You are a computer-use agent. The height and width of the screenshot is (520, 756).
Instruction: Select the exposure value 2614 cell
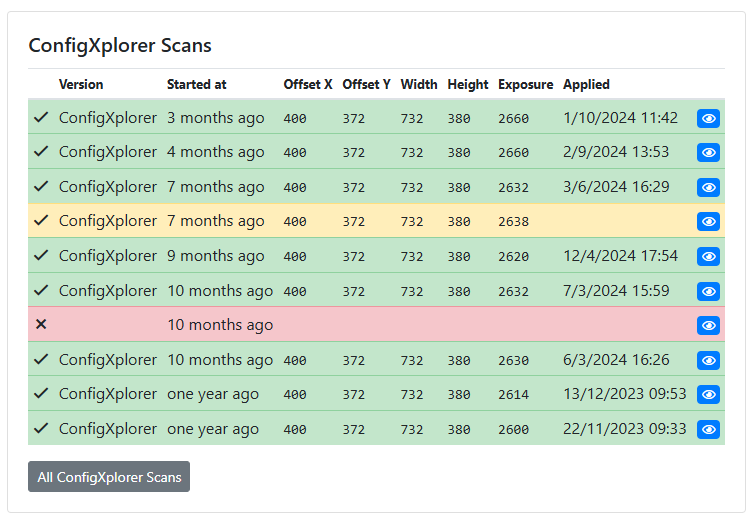513,395
